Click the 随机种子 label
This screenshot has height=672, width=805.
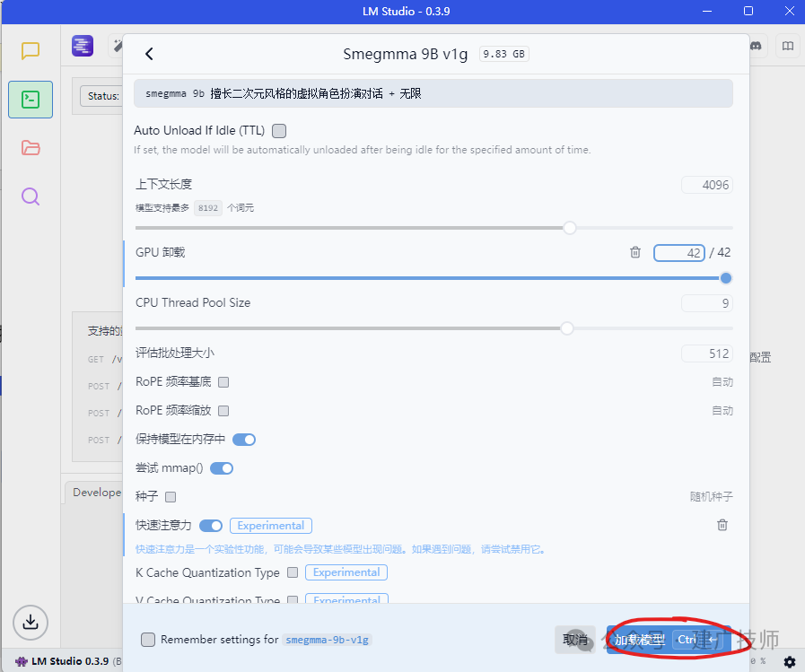pos(711,497)
